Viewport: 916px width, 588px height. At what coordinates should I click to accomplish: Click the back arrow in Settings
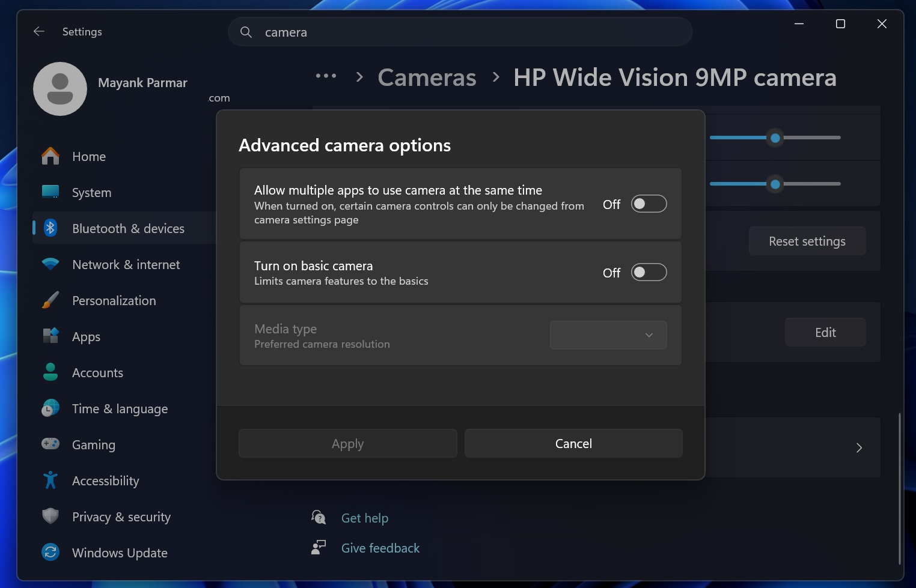pyautogui.click(x=39, y=31)
